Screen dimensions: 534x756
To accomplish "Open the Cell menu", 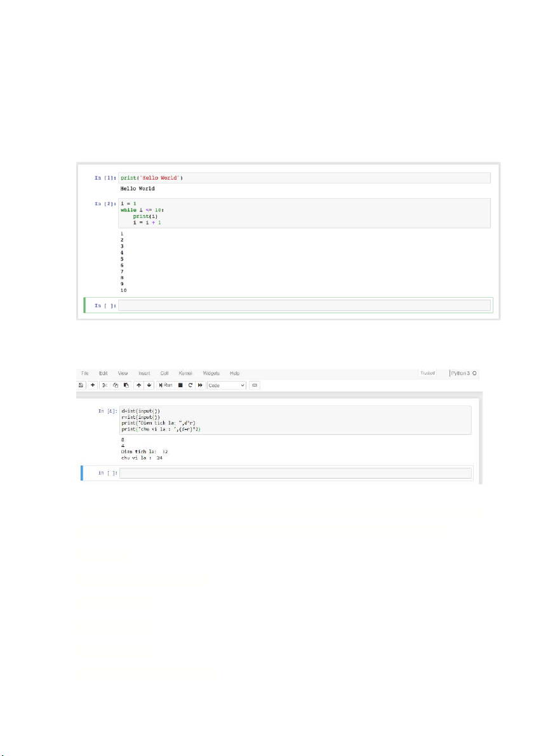I will (164, 373).
